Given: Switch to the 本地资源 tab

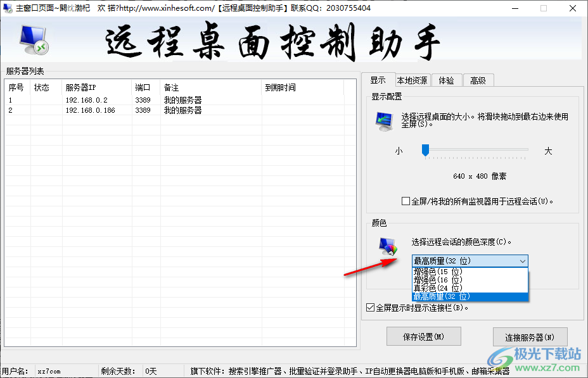Looking at the screenshot, I should pos(412,80).
